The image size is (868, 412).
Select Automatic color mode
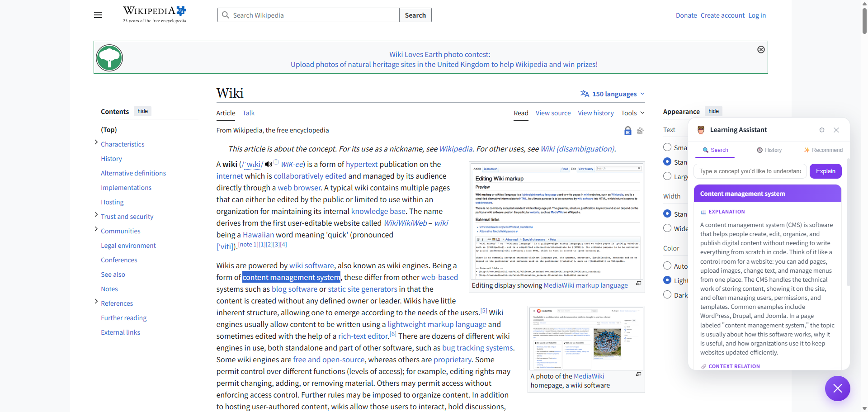[667, 265]
